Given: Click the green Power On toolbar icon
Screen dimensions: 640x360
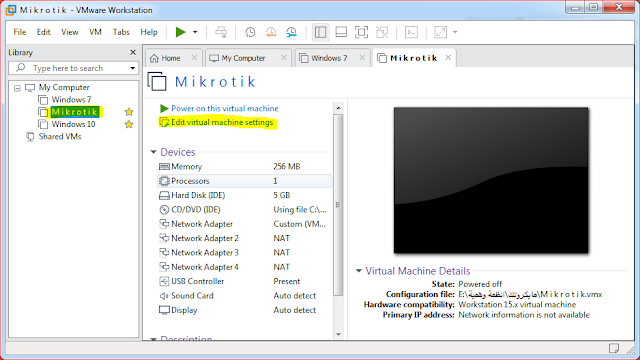Looking at the screenshot, I should point(180,32).
